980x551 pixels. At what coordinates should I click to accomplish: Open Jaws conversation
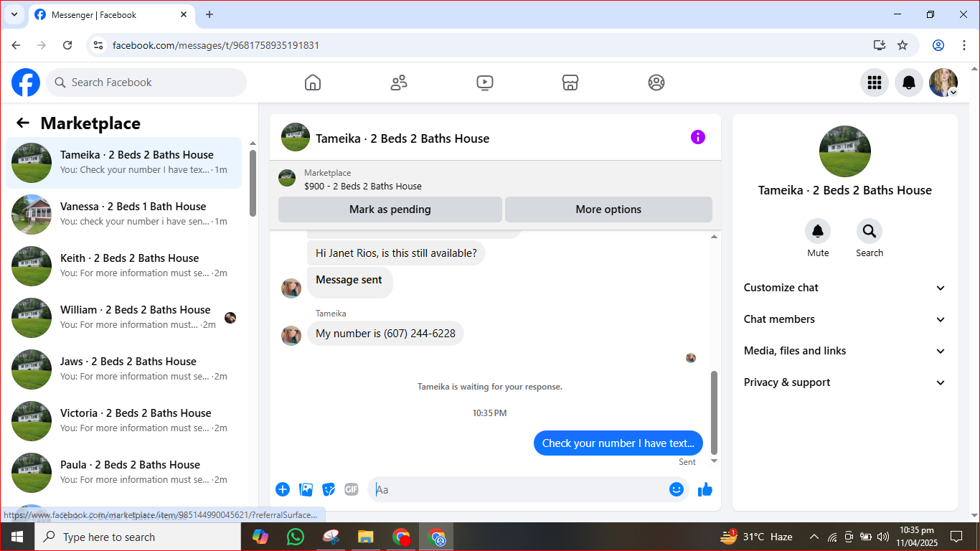tap(124, 369)
